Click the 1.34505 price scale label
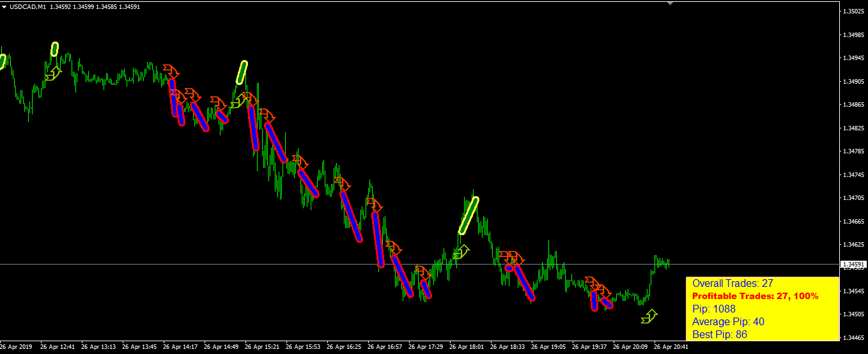The image size is (868, 354). pos(853,314)
